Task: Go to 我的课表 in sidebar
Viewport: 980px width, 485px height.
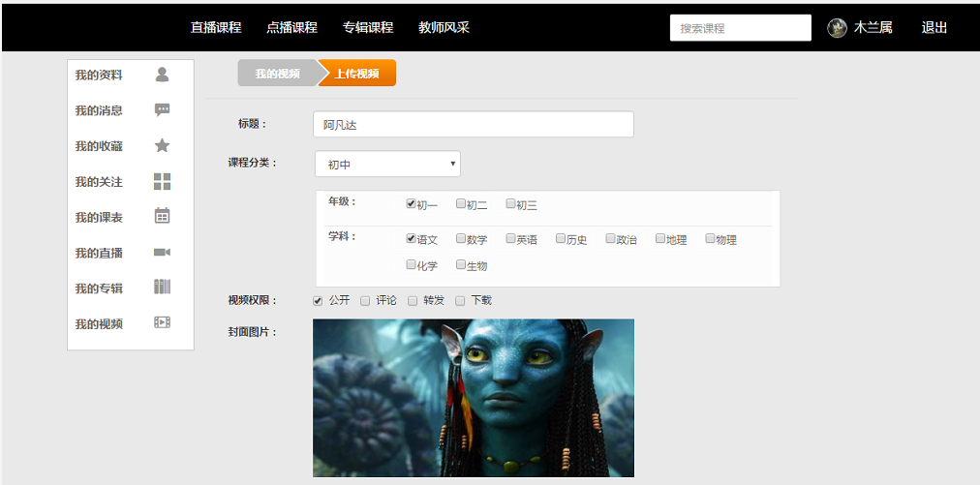Action: [99, 218]
